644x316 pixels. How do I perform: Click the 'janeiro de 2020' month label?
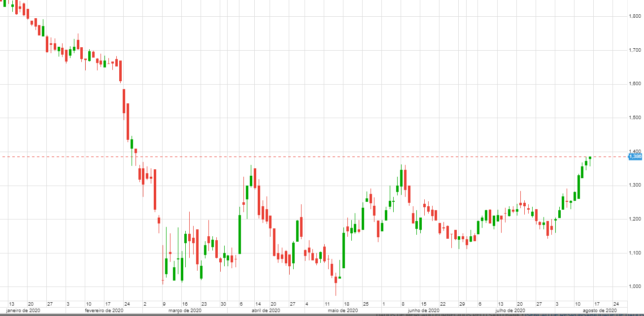[23, 311]
